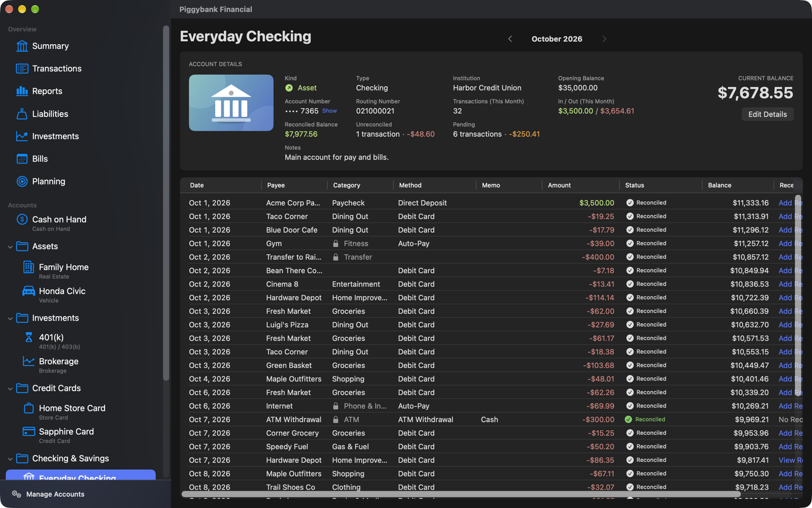The height and width of the screenshot is (508, 812).
Task: Click the account bank thumbnail image
Action: click(231, 103)
